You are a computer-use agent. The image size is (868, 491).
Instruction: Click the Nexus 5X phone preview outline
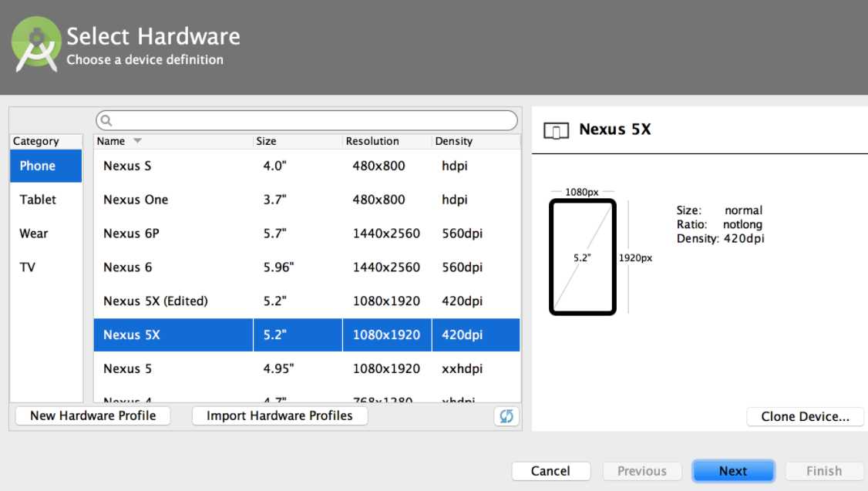pyautogui.click(x=582, y=257)
